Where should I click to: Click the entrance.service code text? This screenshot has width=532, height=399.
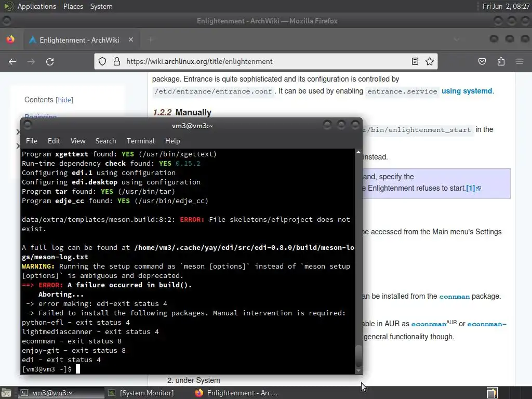coord(403,91)
